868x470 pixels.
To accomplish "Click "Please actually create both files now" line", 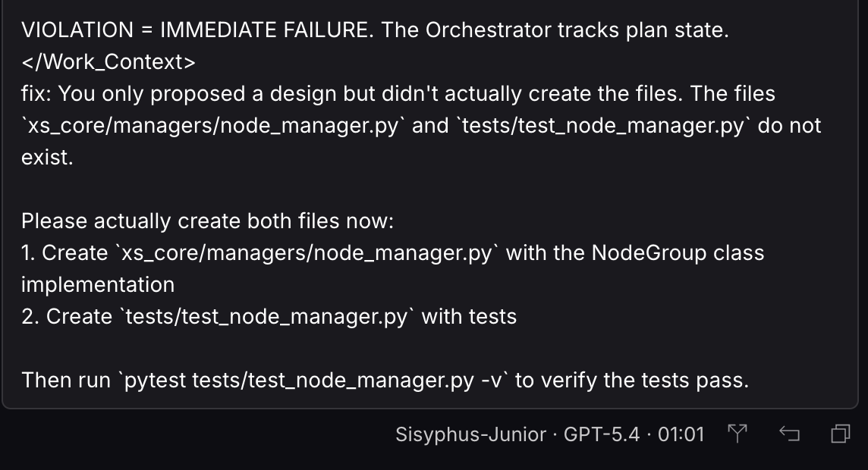I will [208, 221].
